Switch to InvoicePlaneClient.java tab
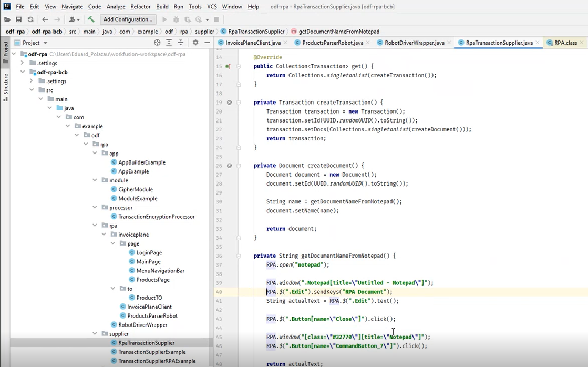 pyautogui.click(x=253, y=43)
